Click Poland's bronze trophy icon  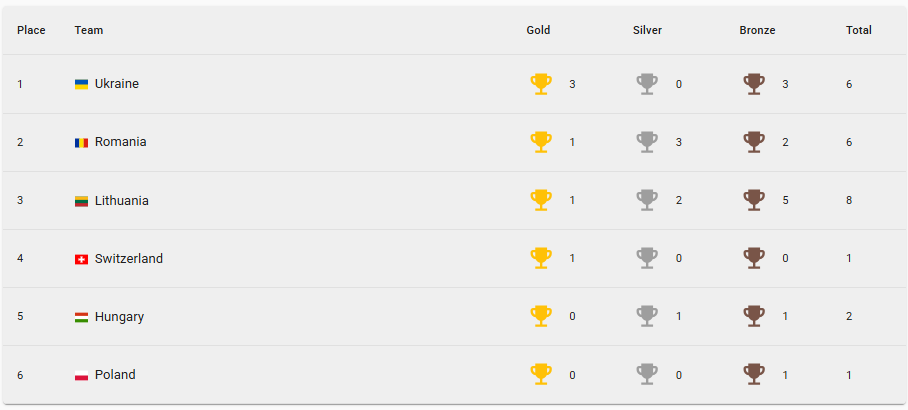pos(754,374)
